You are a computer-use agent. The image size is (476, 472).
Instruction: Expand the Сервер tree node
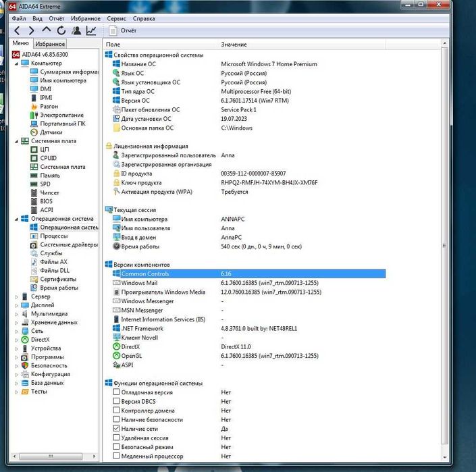point(16,297)
